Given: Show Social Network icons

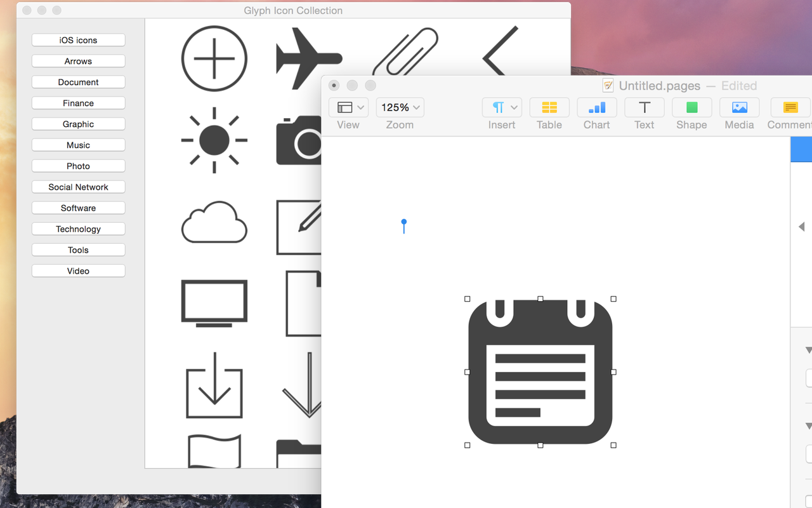Looking at the screenshot, I should tap(79, 187).
